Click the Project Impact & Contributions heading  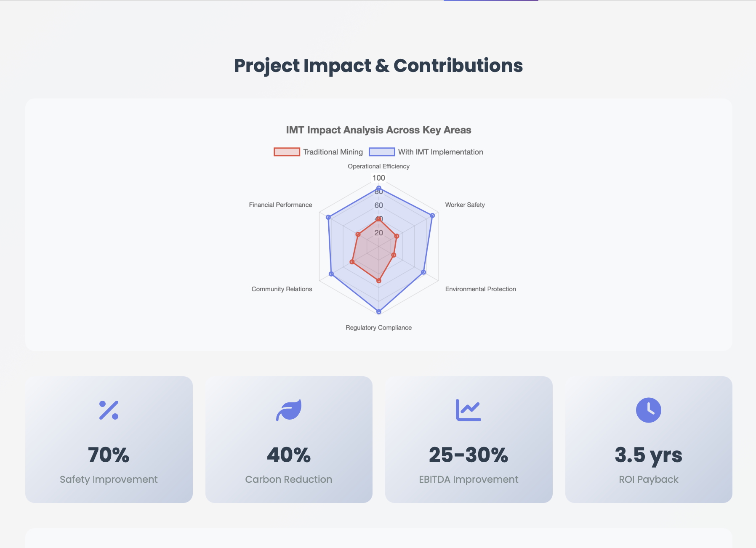(x=378, y=66)
